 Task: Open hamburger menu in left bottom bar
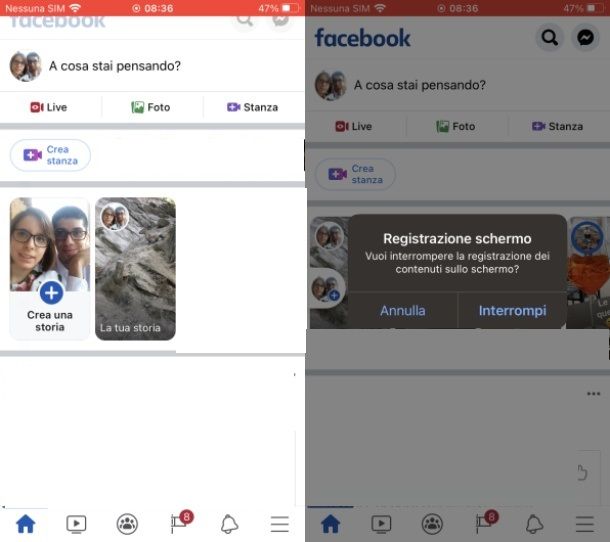pos(280,524)
